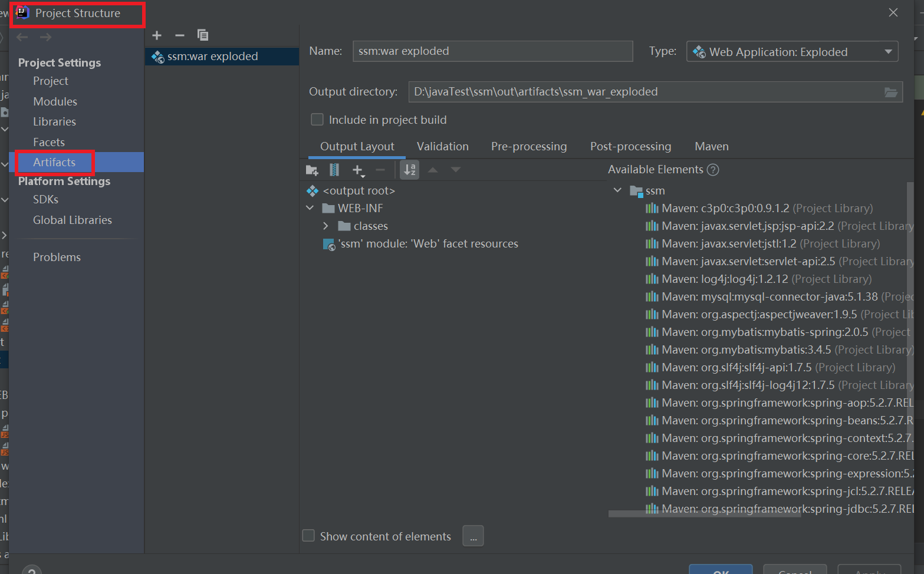This screenshot has width=924, height=574.
Task: Select Maven: spring-aop:5.2.7 library
Action: pos(780,403)
